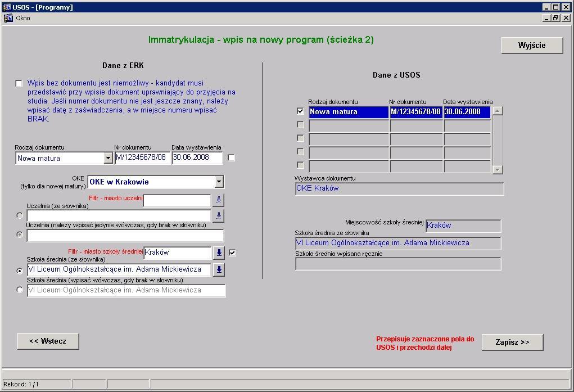
Task: Click the dictionary Szkoła średnia field with VI Liceum
Action: 119,269
